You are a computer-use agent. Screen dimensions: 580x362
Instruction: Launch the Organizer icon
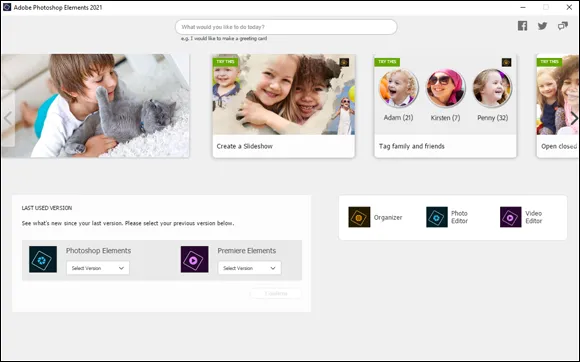[359, 217]
